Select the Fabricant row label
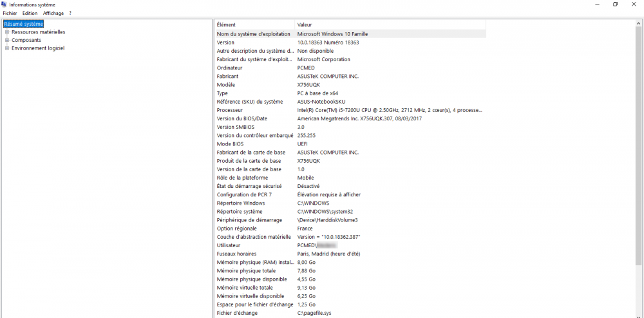The height and width of the screenshot is (318, 644). (x=227, y=77)
